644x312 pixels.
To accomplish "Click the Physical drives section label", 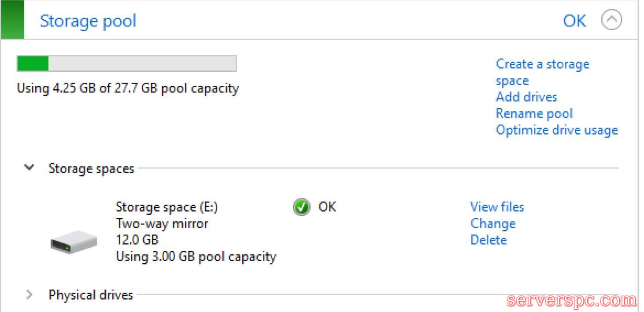I will (x=91, y=294).
